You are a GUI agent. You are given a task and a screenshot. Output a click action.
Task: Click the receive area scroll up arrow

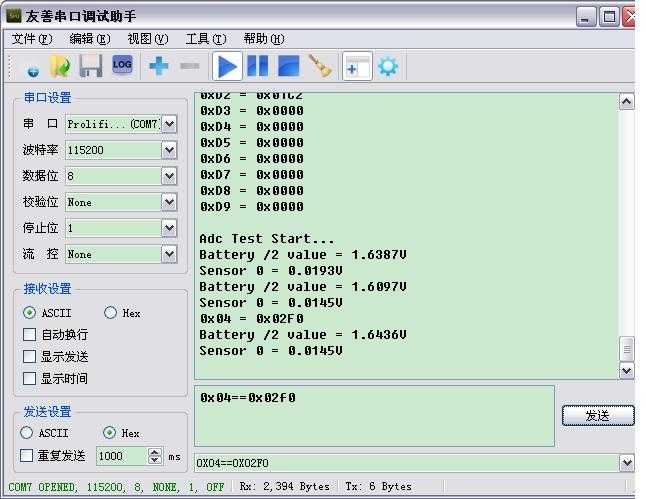[x=627, y=101]
